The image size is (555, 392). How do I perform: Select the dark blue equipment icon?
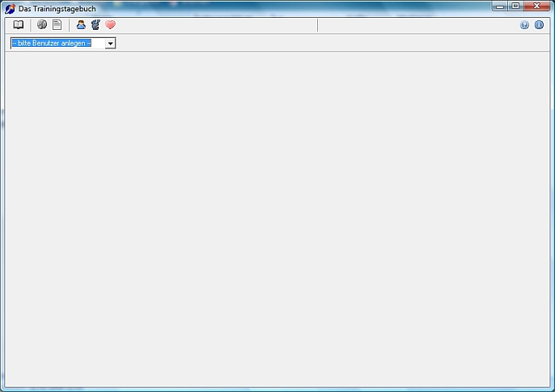95,25
